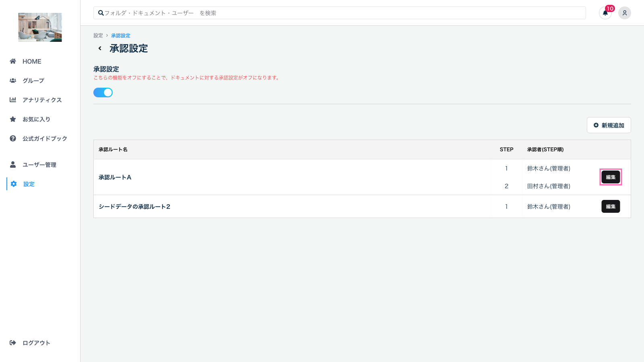
Task: Click the HOME house icon in sidebar
Action: (x=13, y=61)
